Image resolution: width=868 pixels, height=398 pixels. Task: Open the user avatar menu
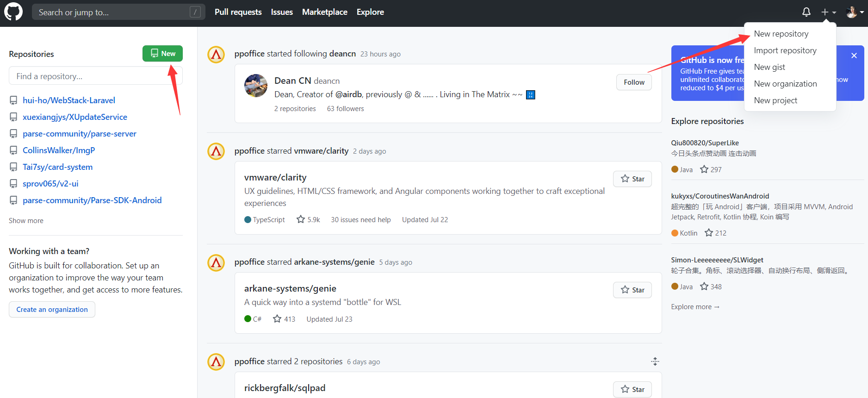click(x=855, y=12)
